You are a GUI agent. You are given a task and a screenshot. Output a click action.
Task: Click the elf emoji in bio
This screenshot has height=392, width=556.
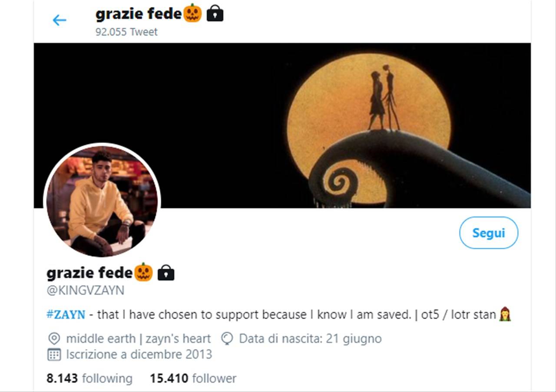click(x=505, y=314)
